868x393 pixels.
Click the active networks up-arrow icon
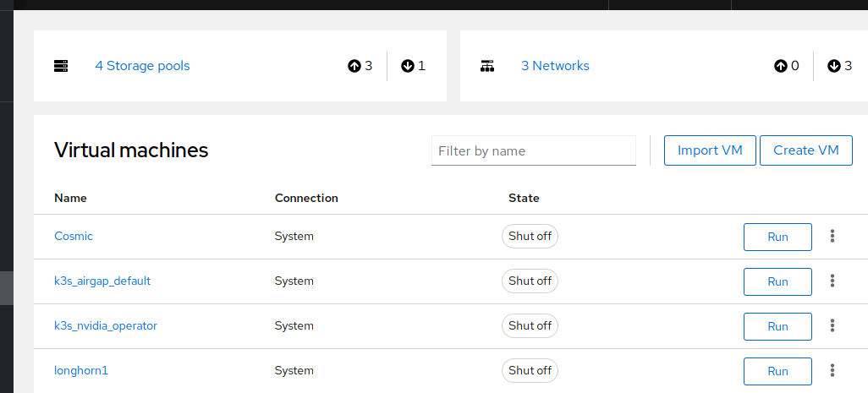pos(780,66)
